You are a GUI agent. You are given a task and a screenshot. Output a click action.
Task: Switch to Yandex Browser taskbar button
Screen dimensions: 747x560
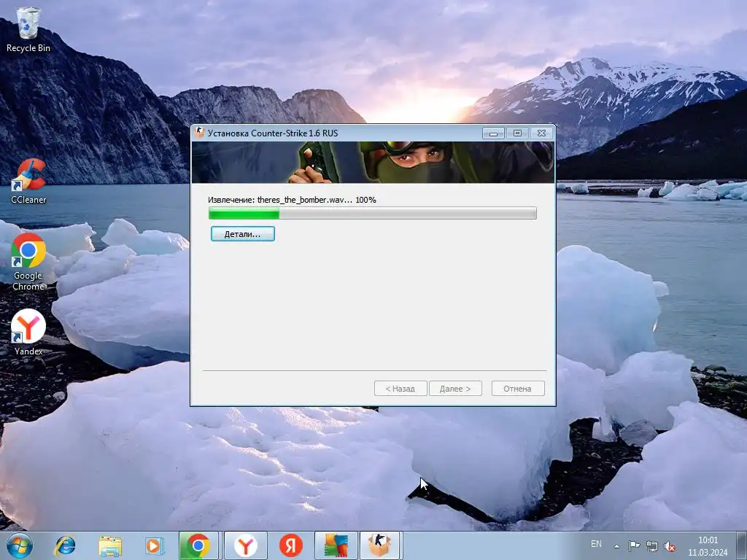coord(245,545)
